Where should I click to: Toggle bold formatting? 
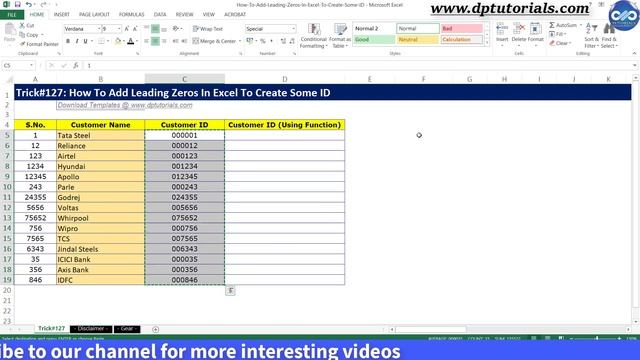coord(68,41)
